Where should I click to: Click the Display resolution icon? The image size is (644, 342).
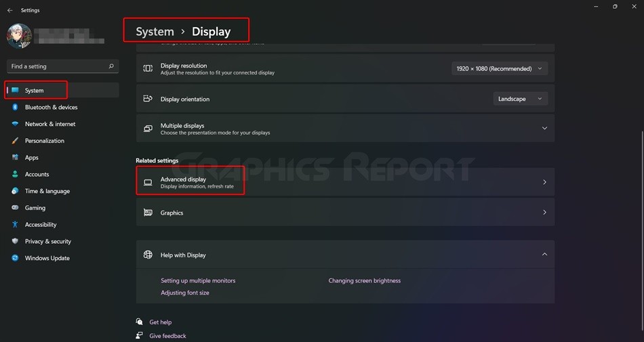tap(148, 68)
